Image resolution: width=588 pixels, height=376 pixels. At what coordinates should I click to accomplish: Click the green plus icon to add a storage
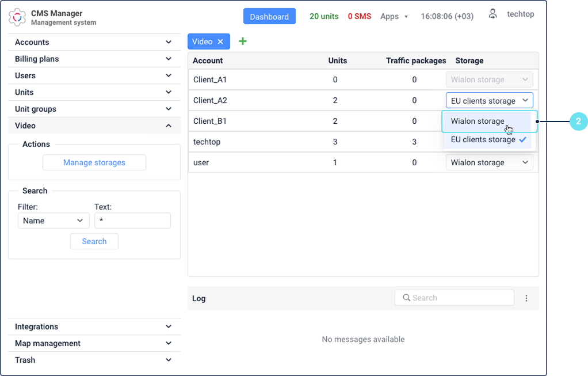[242, 41]
